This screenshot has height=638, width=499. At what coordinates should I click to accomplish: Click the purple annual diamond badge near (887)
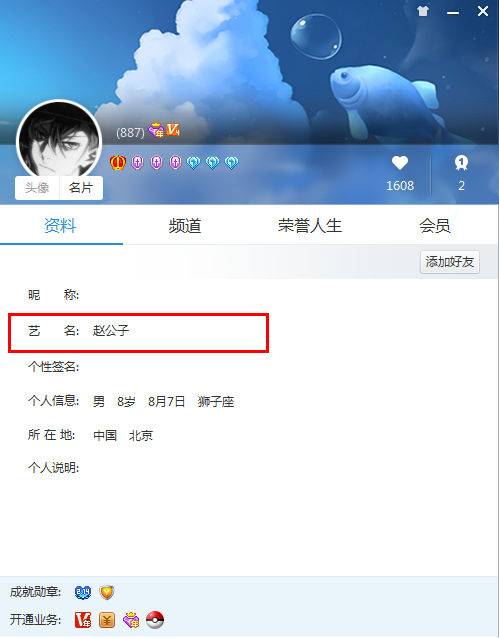coord(156,130)
